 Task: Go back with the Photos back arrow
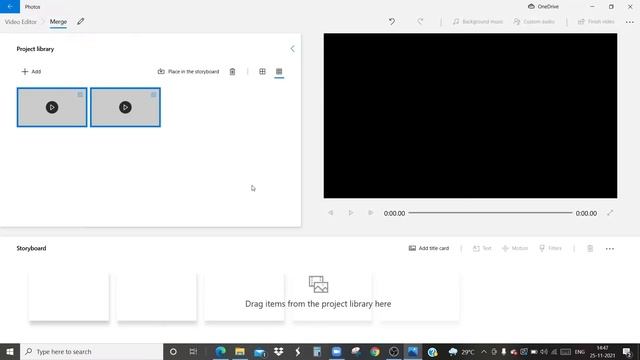pos(10,7)
